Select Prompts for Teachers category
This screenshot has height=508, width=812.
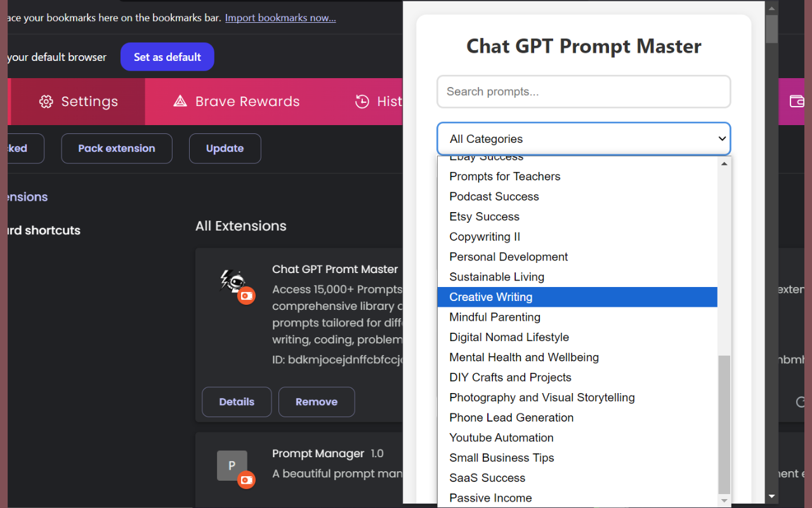[x=577, y=177]
